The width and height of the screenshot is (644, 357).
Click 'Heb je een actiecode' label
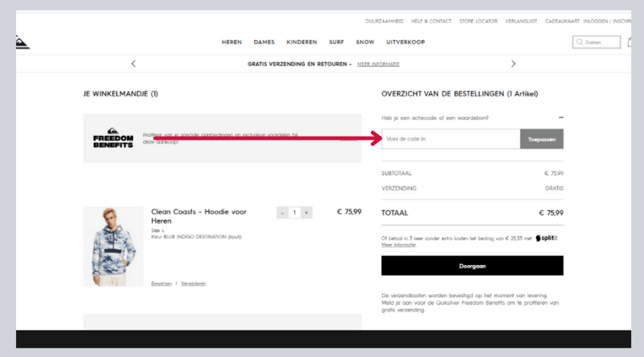pos(435,118)
